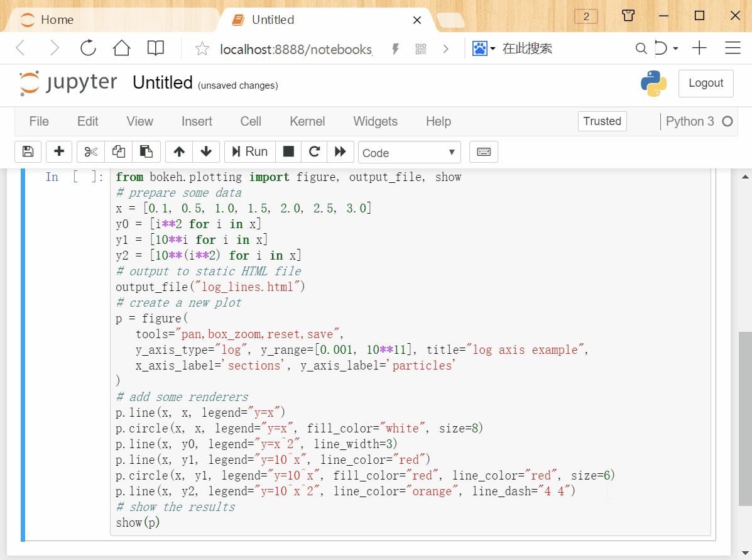The width and height of the screenshot is (752, 560).
Task: Expand the Code cell type dropdown
Action: coord(410,153)
